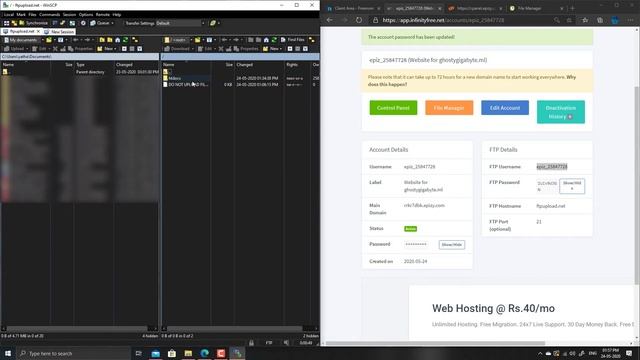Screen dimensions: 640x360
Task: Open the Commands menu in WinSCP
Action: tap(49, 15)
